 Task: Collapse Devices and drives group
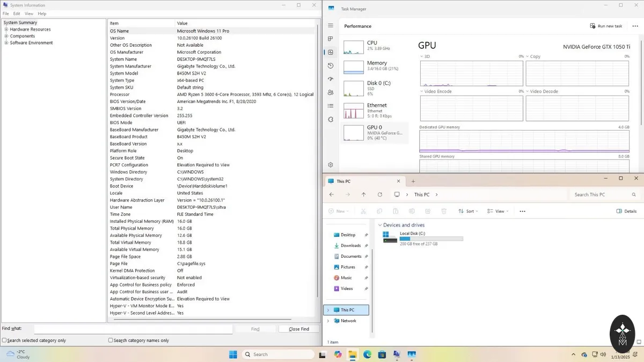point(380,225)
